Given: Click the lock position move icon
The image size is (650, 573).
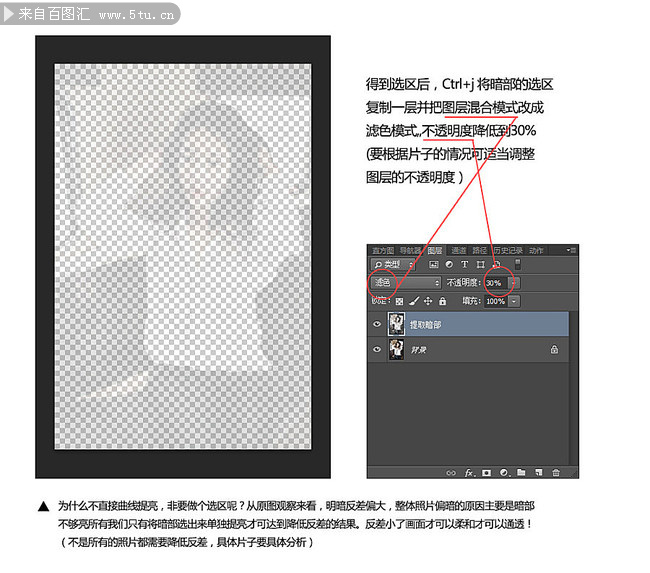Looking at the screenshot, I should click(x=428, y=300).
